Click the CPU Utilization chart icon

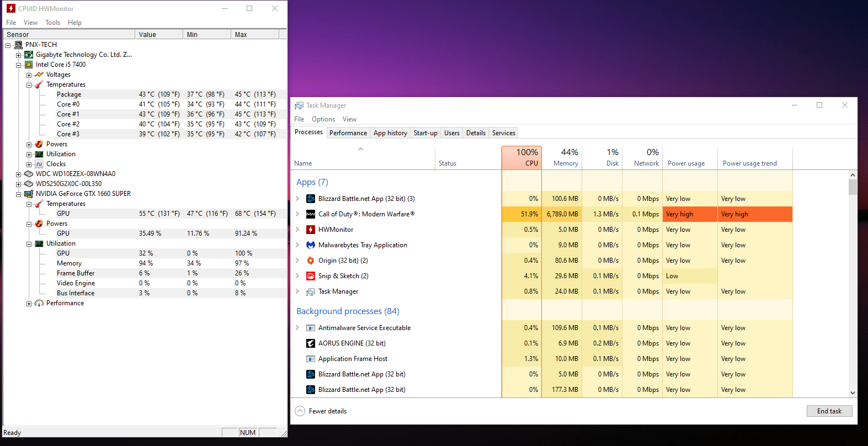click(x=39, y=154)
